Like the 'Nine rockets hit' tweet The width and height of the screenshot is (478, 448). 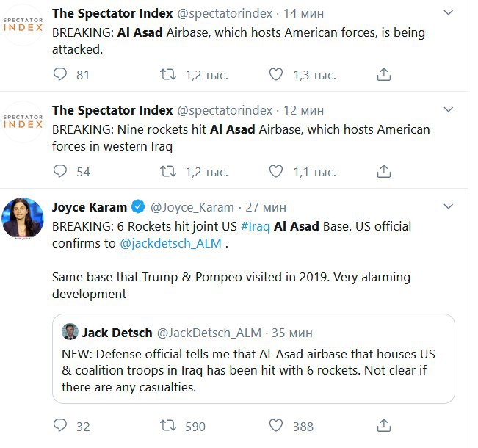tap(276, 172)
